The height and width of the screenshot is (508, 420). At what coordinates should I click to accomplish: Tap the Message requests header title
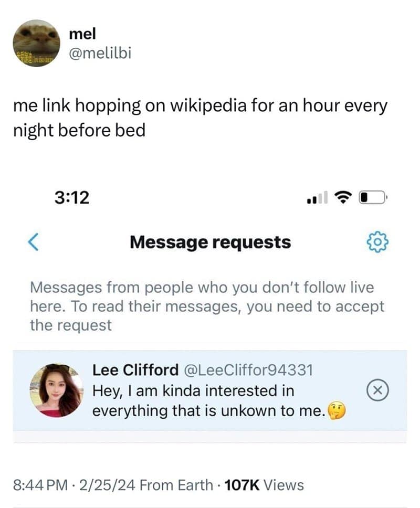pos(210,242)
